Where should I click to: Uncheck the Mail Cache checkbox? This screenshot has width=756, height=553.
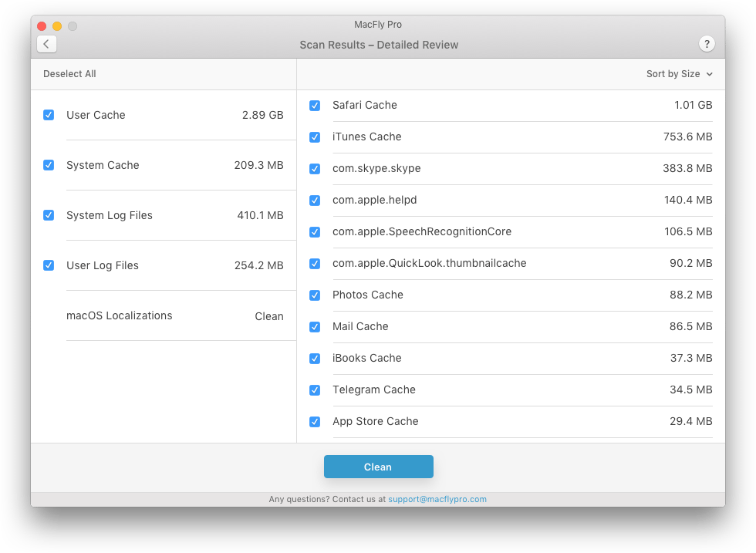[315, 327]
